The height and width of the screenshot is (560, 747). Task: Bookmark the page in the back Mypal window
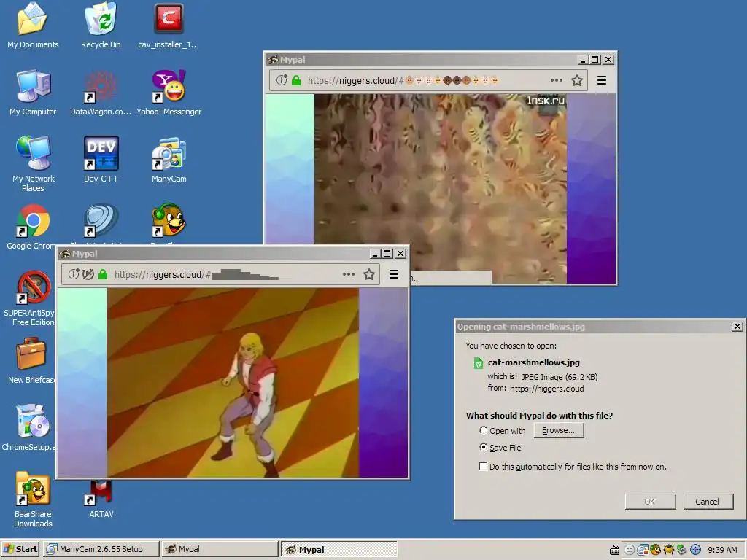[x=577, y=80]
